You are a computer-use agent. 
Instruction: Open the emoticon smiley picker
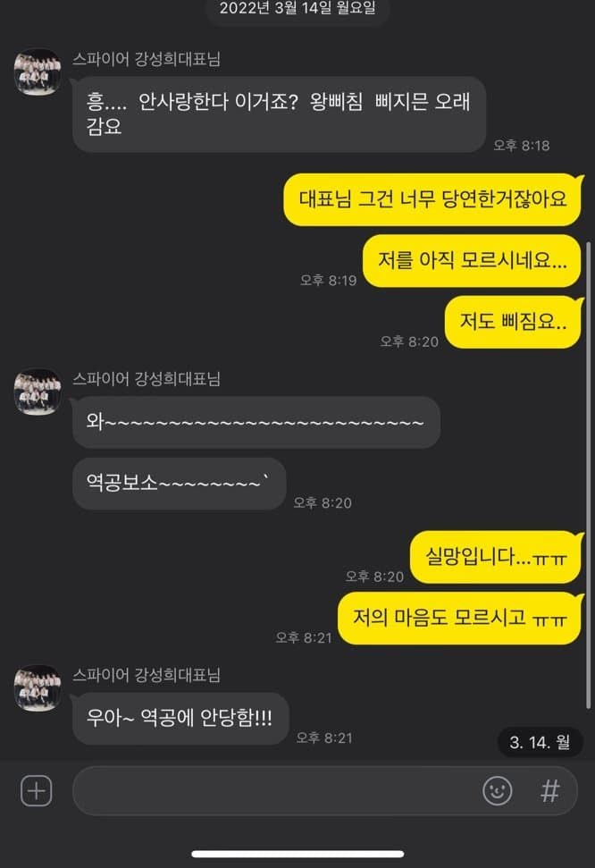(x=497, y=790)
